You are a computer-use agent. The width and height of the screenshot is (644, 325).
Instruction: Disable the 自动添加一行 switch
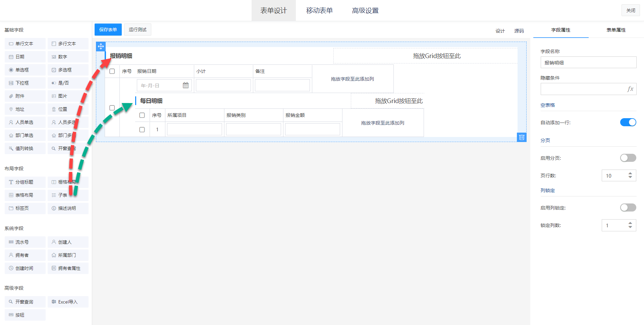(x=628, y=122)
